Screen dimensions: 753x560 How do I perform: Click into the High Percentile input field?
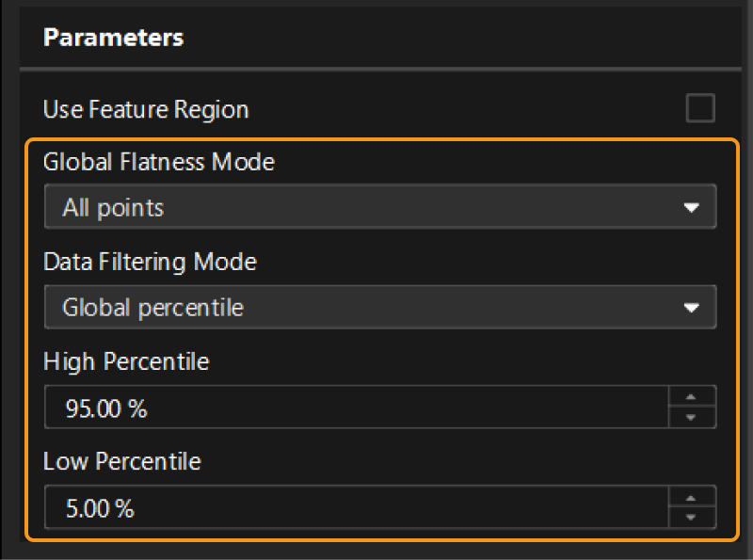tap(358, 408)
